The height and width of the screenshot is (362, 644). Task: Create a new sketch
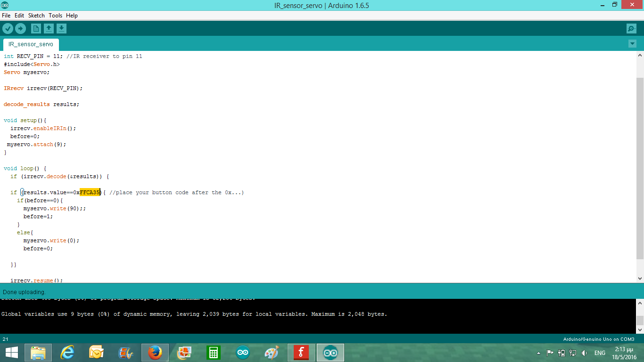pyautogui.click(x=36, y=29)
